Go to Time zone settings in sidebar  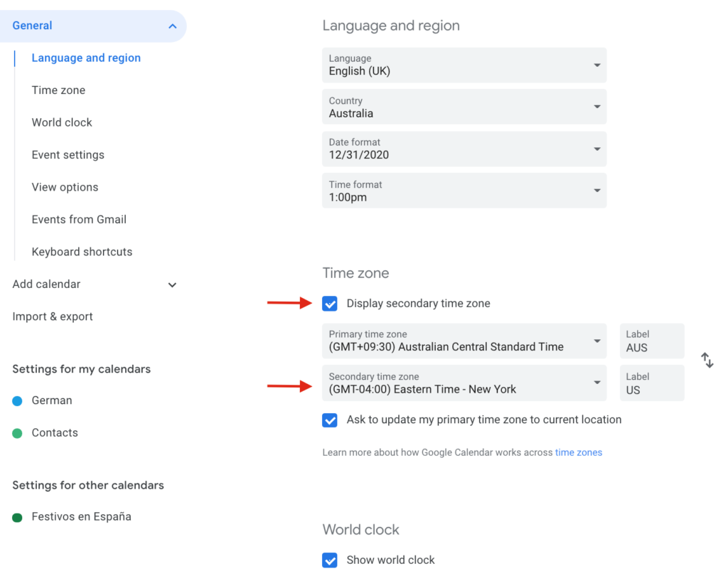[58, 90]
